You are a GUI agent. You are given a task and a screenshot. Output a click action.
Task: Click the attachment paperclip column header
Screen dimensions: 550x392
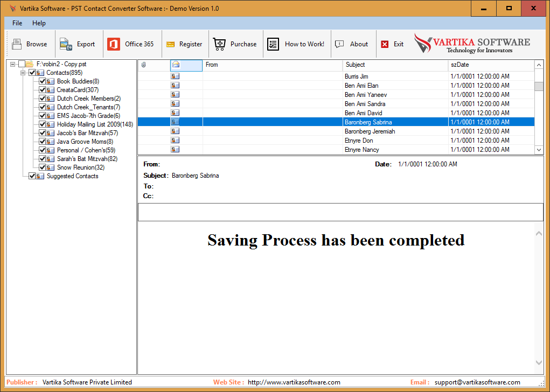(x=143, y=65)
